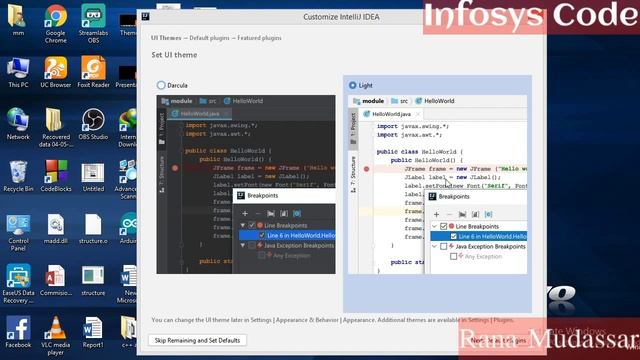Launch OBS Studio from desktop
640x360 pixels.
click(93, 124)
